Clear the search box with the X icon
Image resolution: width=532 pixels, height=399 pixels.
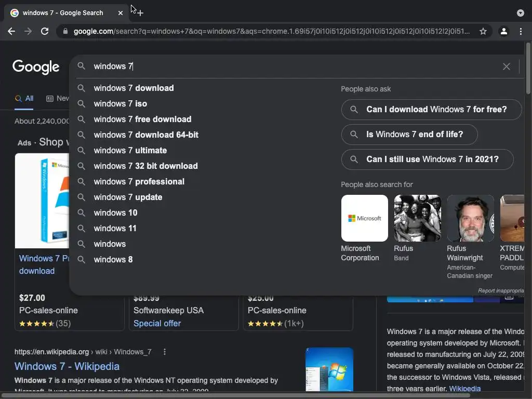point(506,66)
